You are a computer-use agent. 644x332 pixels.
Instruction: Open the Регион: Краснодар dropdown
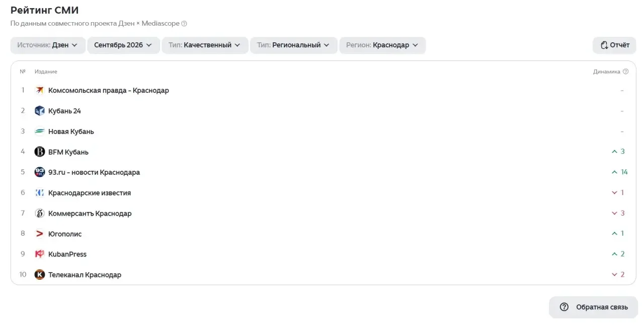tap(382, 45)
